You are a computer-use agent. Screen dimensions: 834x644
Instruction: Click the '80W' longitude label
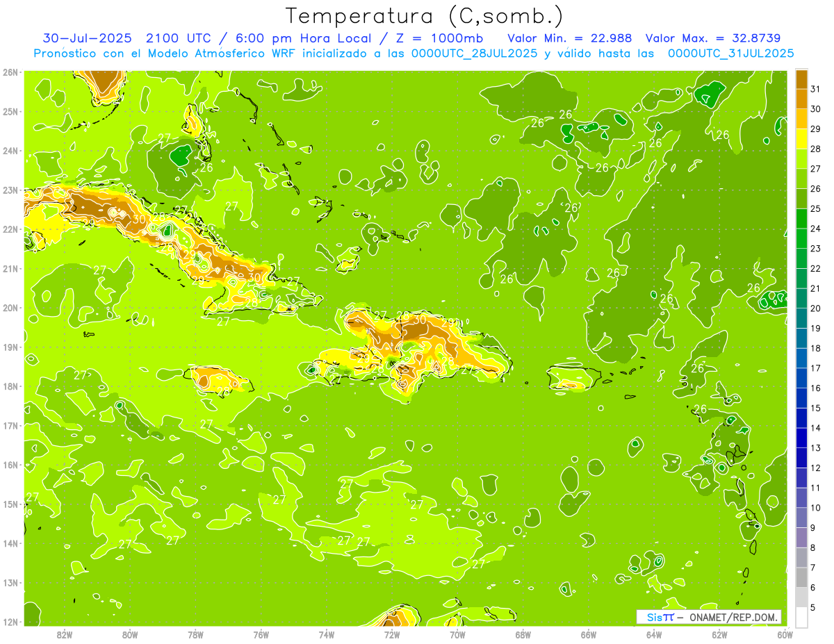pyautogui.click(x=130, y=634)
